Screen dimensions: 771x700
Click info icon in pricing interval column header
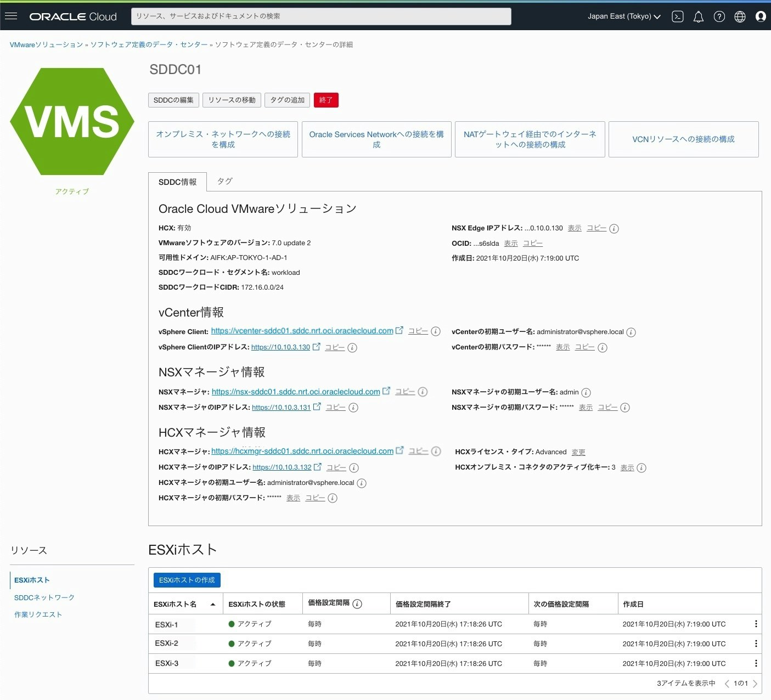[357, 604]
